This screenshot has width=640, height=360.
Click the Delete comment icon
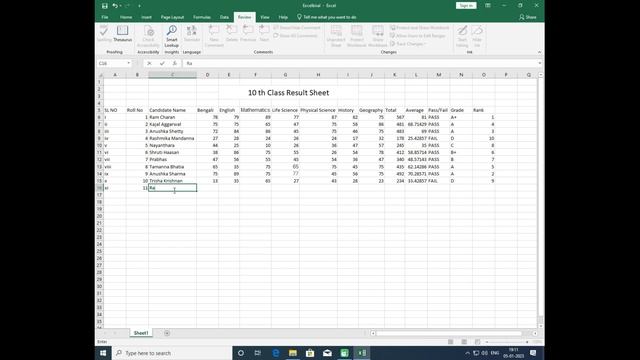pos(231,34)
